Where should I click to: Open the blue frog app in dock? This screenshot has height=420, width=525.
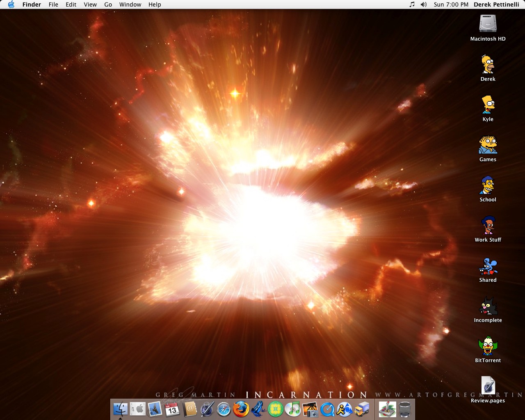click(258, 409)
